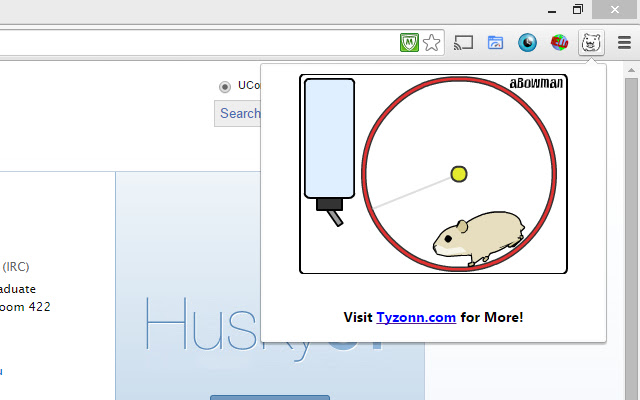Click the (IRC) text
This screenshot has width=640, height=400.
click(x=16, y=267)
